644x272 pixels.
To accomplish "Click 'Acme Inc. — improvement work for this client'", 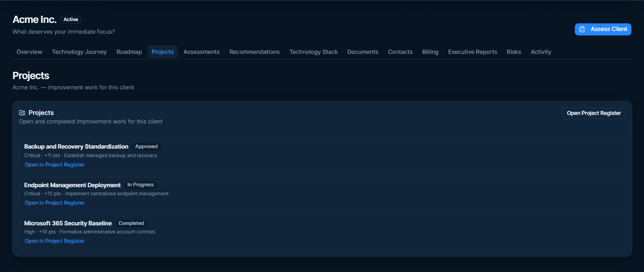I will point(73,88).
